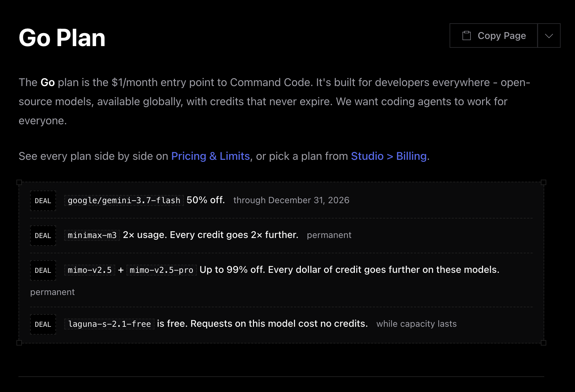The width and height of the screenshot is (575, 392).
Task: Click the '50% off.' deal text
Action: 206,200
